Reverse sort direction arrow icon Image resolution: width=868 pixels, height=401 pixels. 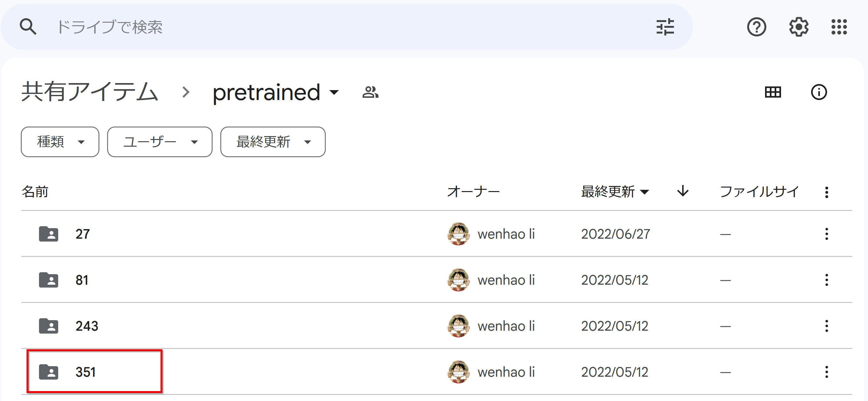tap(683, 191)
